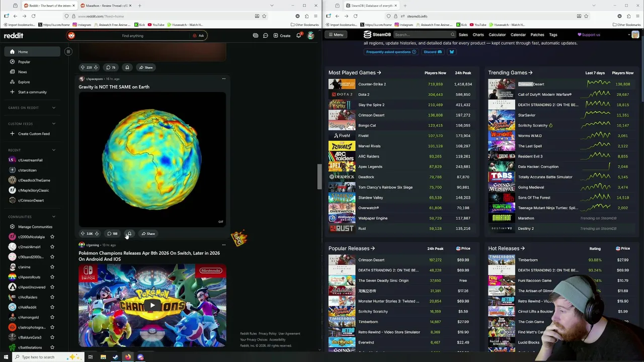Open File Explorer from the taskbar
This screenshot has height=362, width=644.
click(x=103, y=357)
